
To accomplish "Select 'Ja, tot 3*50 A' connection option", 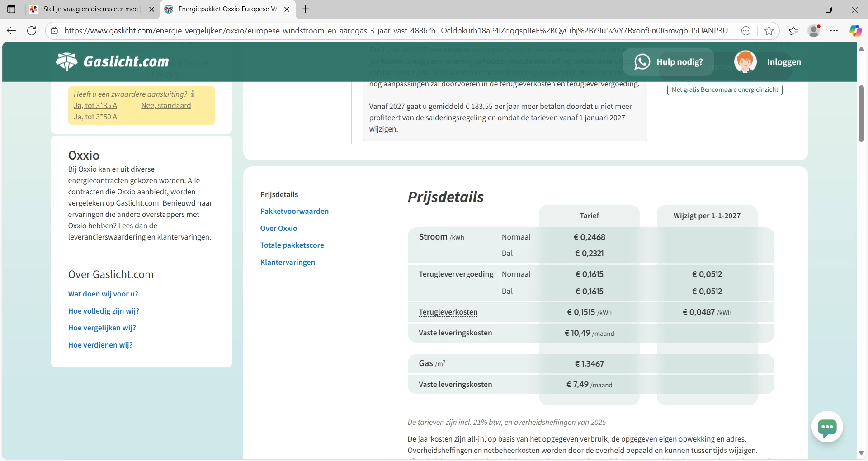I will click(x=95, y=117).
